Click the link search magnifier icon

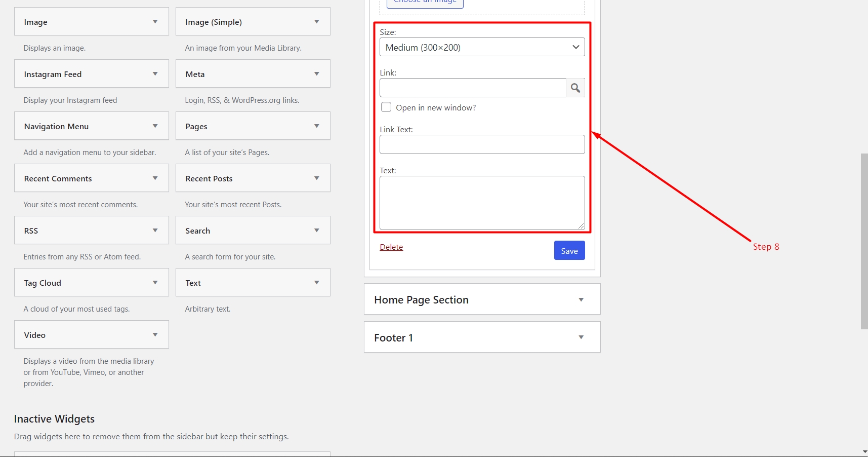click(575, 88)
